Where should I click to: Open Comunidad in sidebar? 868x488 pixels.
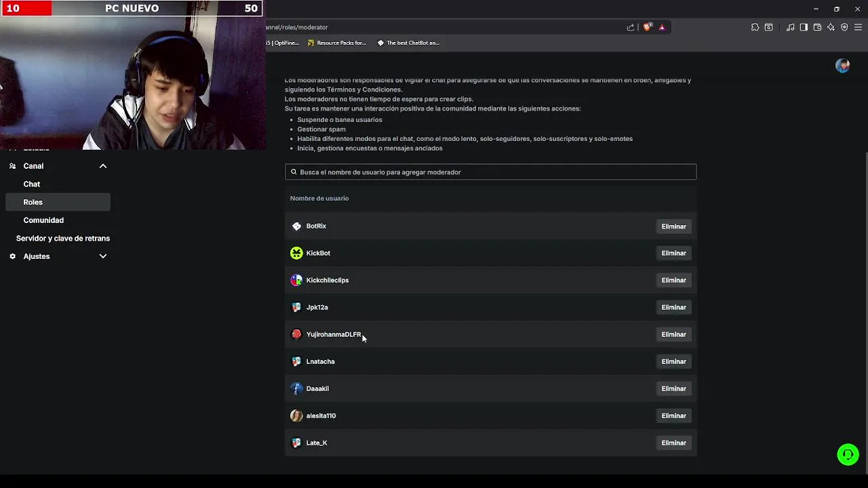(x=43, y=220)
